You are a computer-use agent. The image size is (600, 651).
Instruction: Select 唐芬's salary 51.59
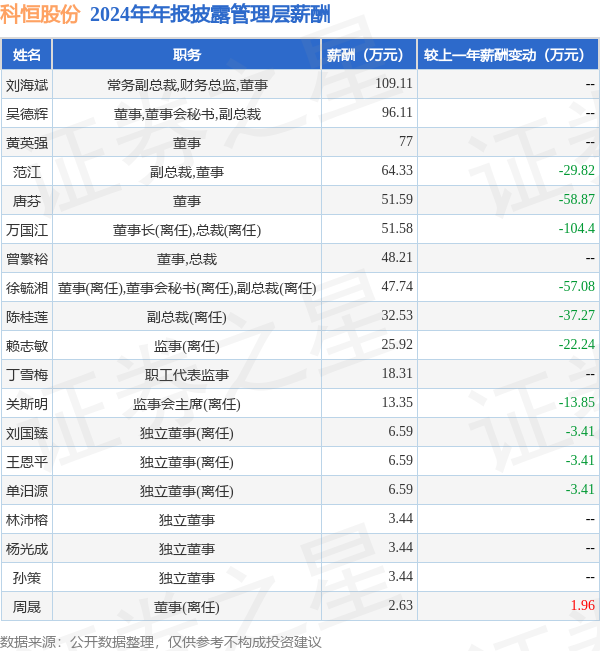[397, 199]
